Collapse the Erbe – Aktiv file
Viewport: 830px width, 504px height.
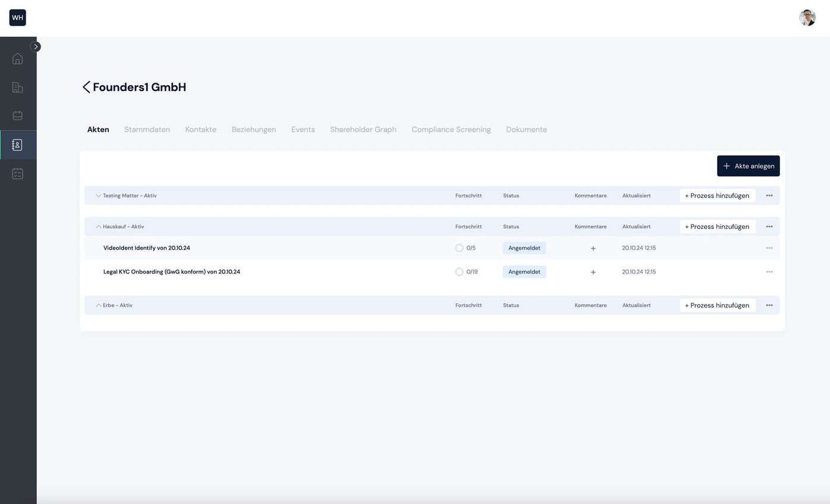point(99,305)
